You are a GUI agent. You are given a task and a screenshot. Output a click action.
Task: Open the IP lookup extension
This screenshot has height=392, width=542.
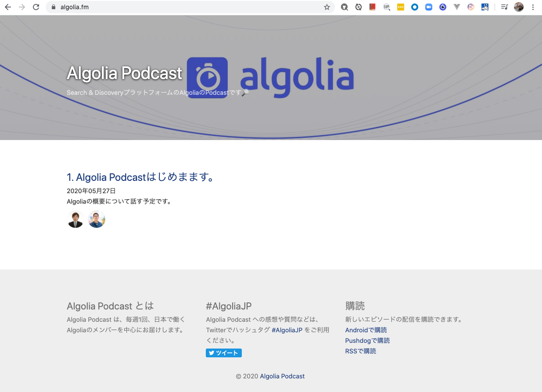tap(387, 7)
